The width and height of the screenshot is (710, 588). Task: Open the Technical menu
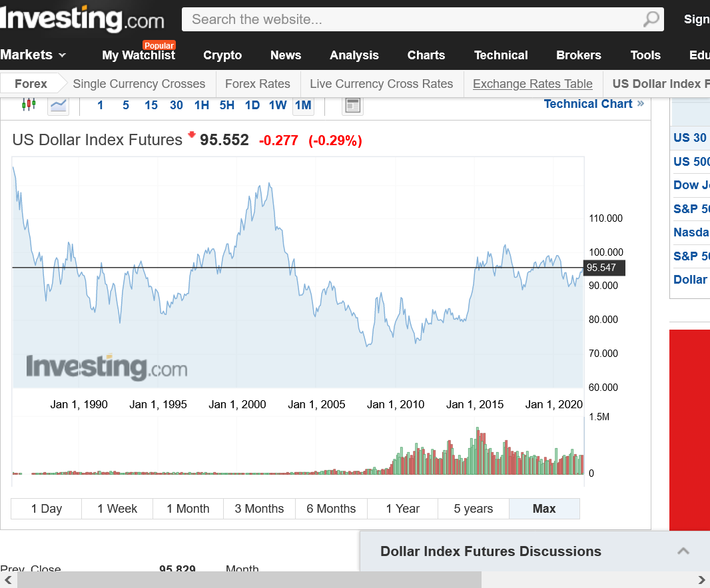(x=501, y=55)
